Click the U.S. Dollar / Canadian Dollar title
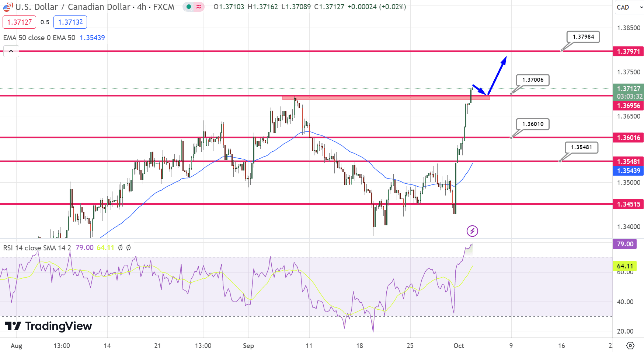 click(x=73, y=7)
